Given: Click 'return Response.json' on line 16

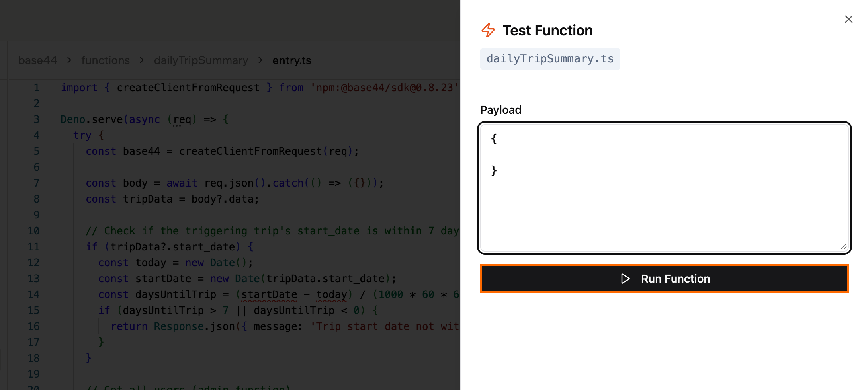Looking at the screenshot, I should (173, 326).
